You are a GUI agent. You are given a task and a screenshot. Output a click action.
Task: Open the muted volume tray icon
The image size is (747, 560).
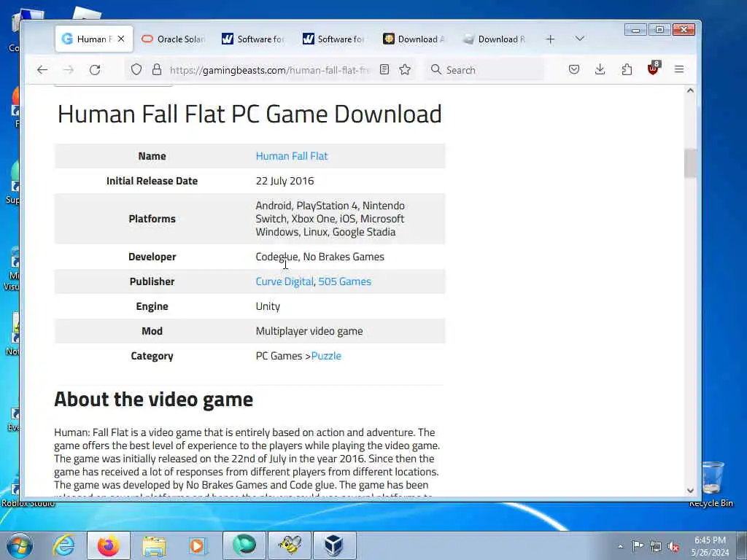tap(673, 546)
